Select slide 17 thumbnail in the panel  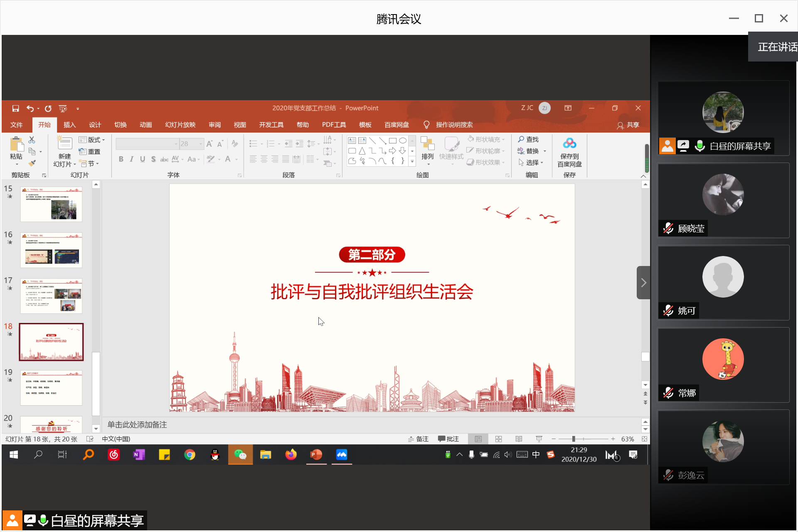pos(51,296)
